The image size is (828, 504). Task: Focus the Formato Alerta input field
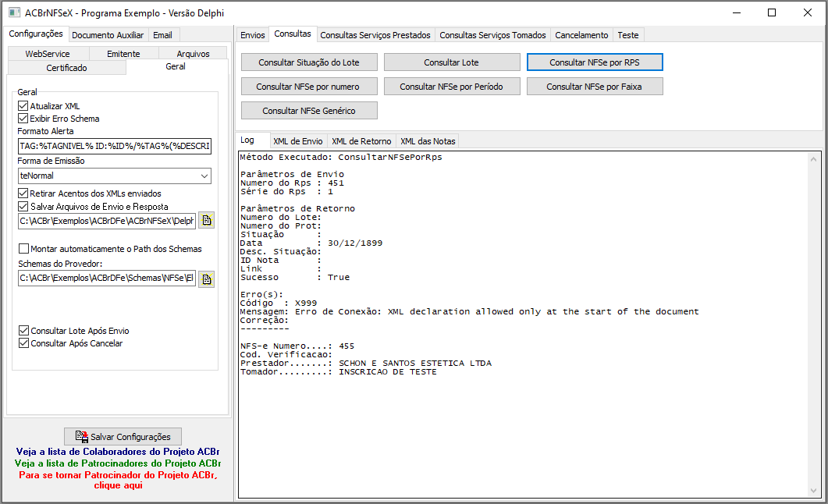coord(115,146)
